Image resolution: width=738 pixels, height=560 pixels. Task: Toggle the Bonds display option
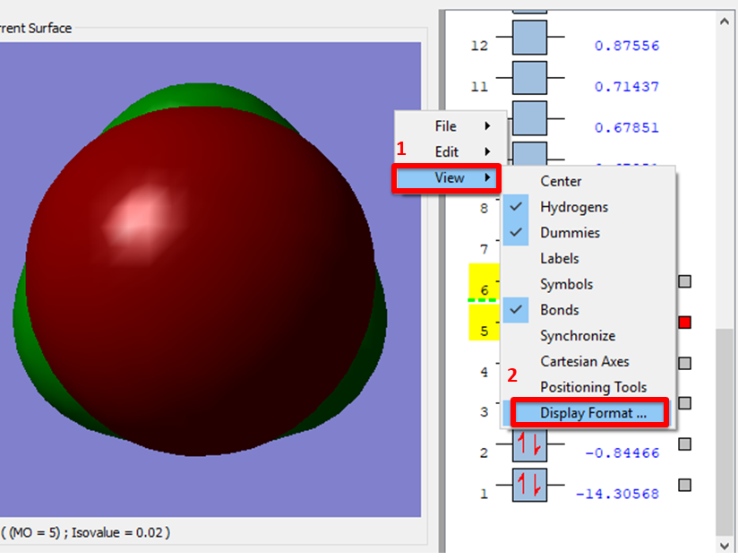(x=559, y=310)
